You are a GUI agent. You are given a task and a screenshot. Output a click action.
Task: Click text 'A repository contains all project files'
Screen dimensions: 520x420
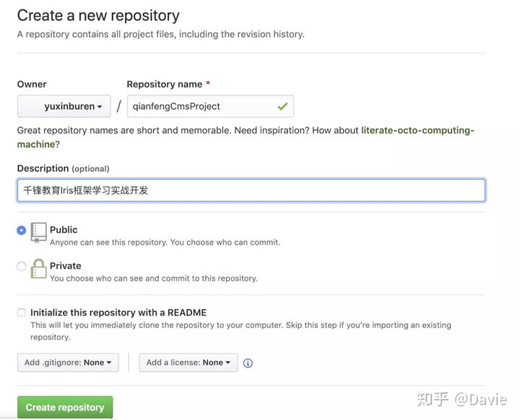point(96,34)
